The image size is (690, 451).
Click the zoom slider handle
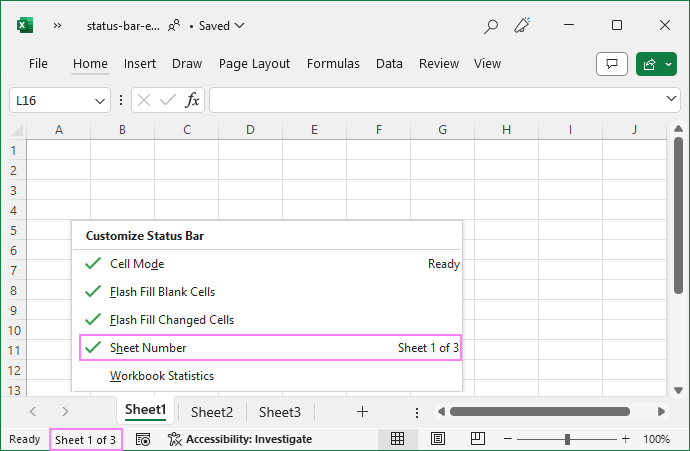click(568, 439)
